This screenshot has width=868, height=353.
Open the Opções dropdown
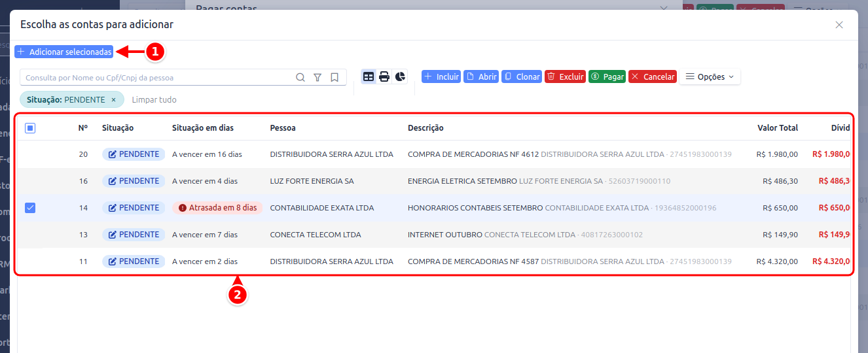point(710,76)
